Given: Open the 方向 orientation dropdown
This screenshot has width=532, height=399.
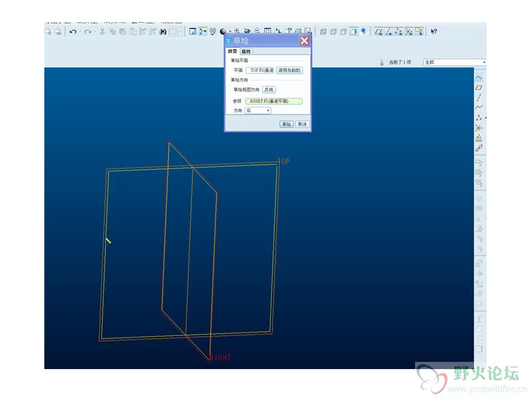Looking at the screenshot, I should [258, 111].
